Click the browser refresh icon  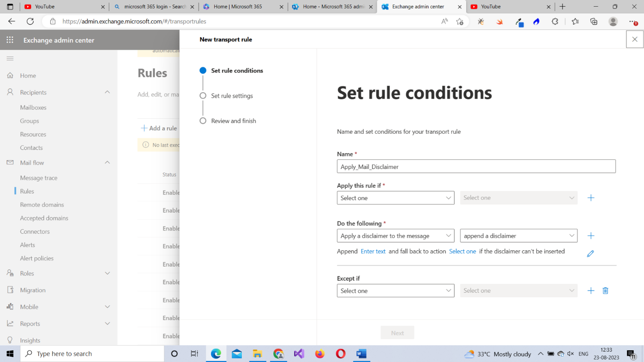coord(30,21)
